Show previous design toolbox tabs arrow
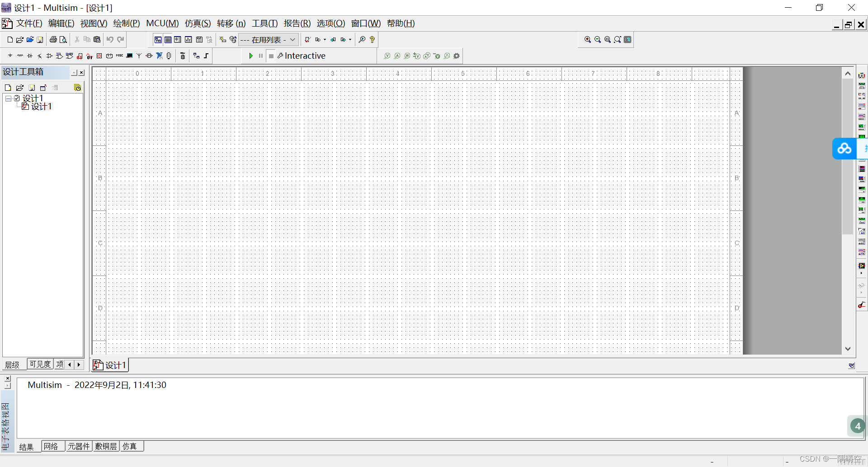This screenshot has width=868, height=467. click(70, 364)
